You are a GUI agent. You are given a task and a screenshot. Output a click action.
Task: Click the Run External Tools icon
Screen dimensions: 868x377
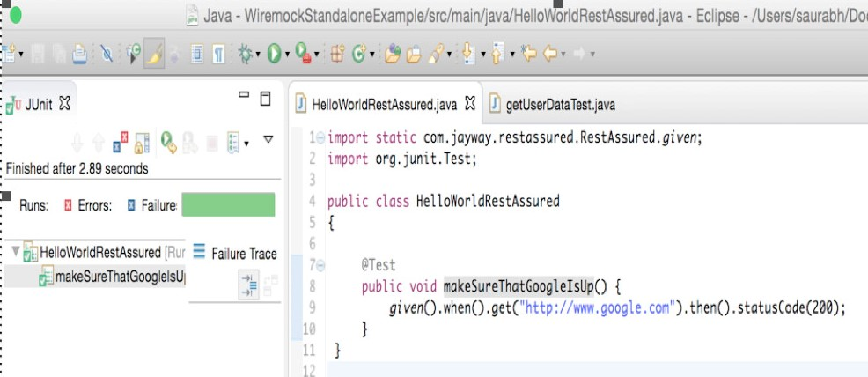[x=304, y=54]
